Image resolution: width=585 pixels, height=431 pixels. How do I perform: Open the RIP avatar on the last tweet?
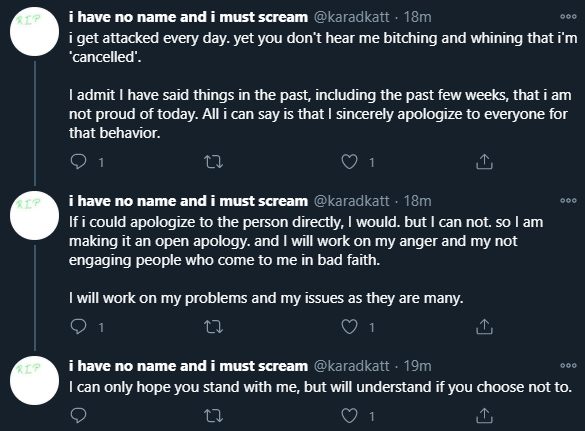coord(34,381)
